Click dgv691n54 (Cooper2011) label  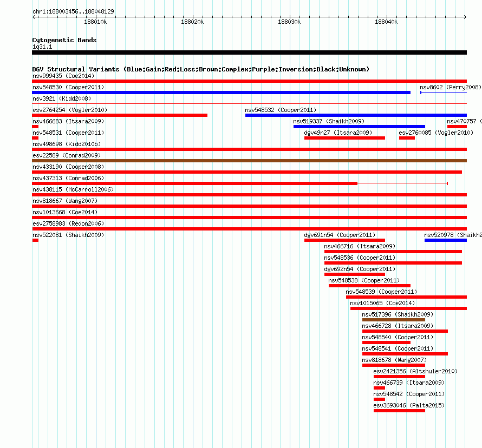point(340,235)
